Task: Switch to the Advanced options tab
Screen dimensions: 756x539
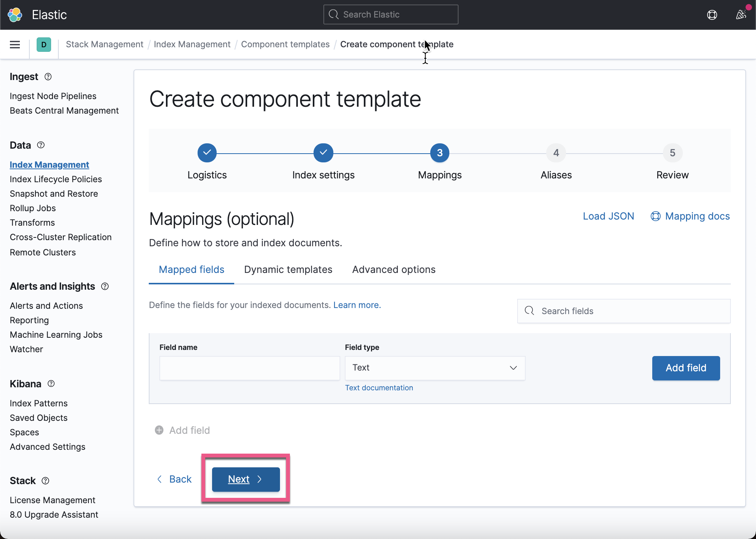Action: click(393, 269)
